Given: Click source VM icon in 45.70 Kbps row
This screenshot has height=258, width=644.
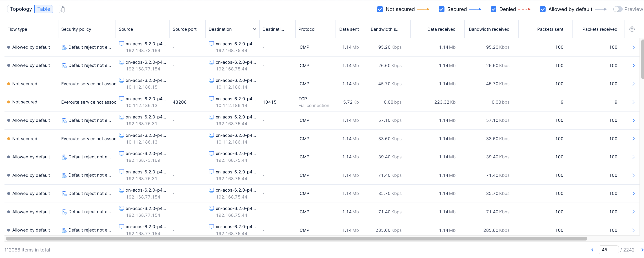Looking at the screenshot, I should [x=122, y=80].
